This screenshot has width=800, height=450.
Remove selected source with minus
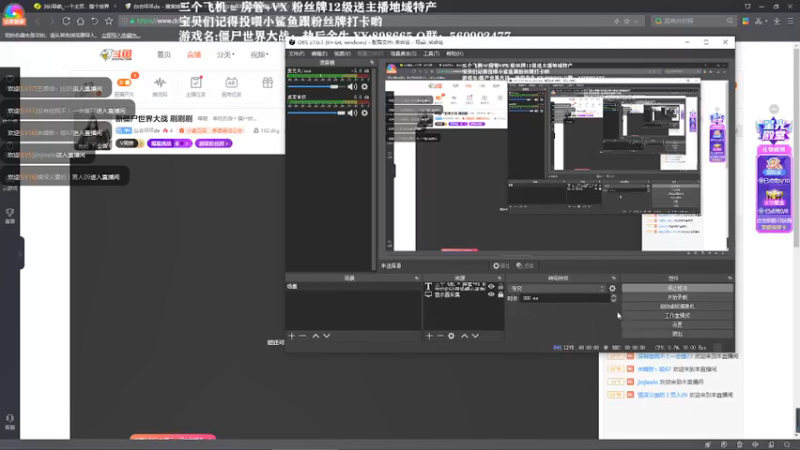pyautogui.click(x=440, y=336)
